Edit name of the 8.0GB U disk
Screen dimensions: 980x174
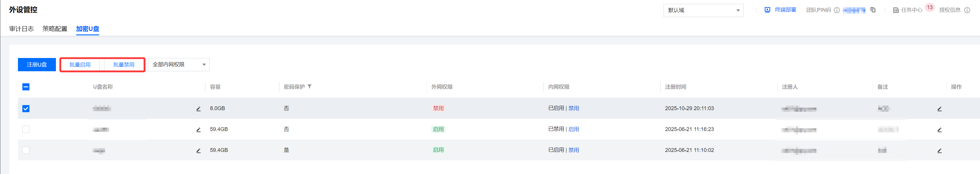198,109
